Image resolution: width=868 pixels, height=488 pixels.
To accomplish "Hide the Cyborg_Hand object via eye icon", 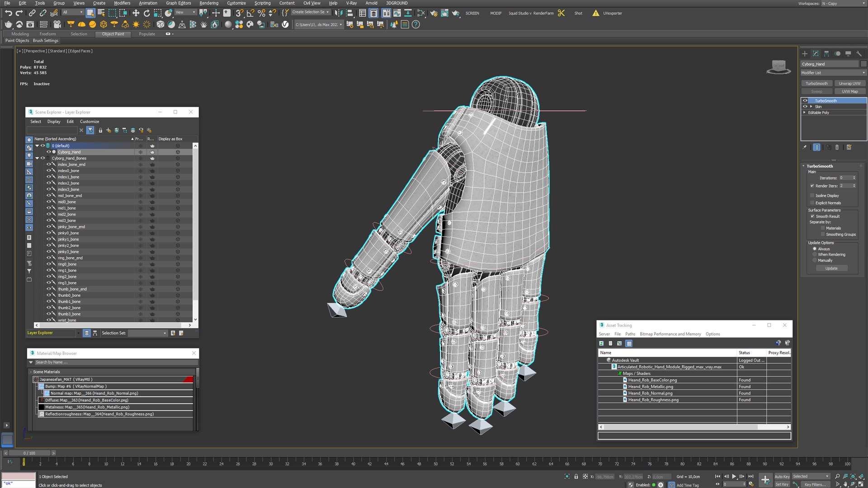I will pyautogui.click(x=49, y=152).
